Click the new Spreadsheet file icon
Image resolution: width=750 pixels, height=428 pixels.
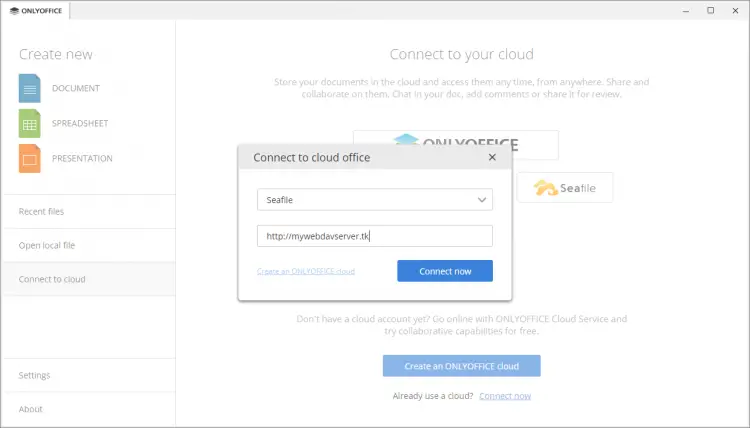tap(30, 123)
